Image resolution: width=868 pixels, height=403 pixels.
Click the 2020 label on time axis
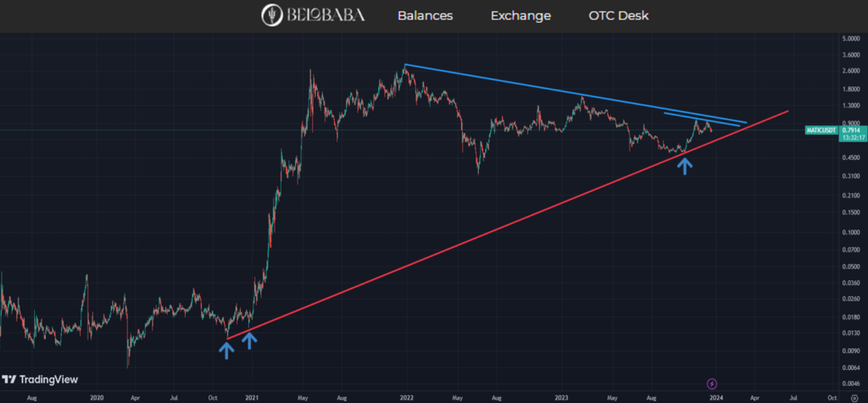(97, 396)
